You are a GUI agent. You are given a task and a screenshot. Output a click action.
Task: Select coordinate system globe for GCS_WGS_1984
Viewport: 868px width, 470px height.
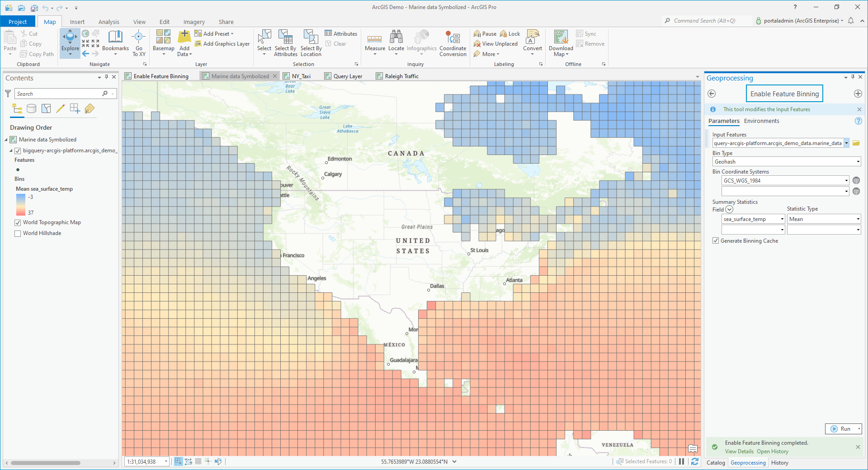click(856, 180)
